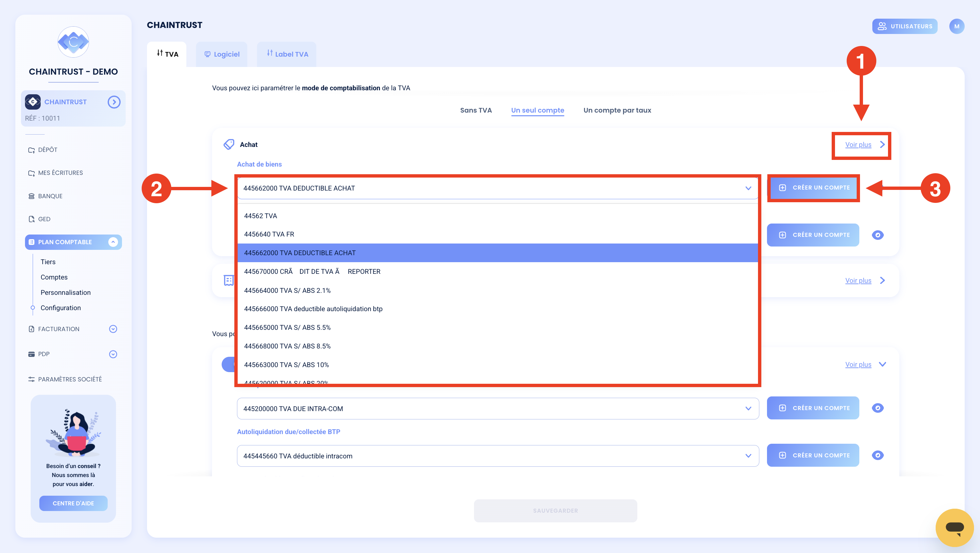Click UTILISATEURS button
Screen dimensions: 980x553
click(x=905, y=26)
